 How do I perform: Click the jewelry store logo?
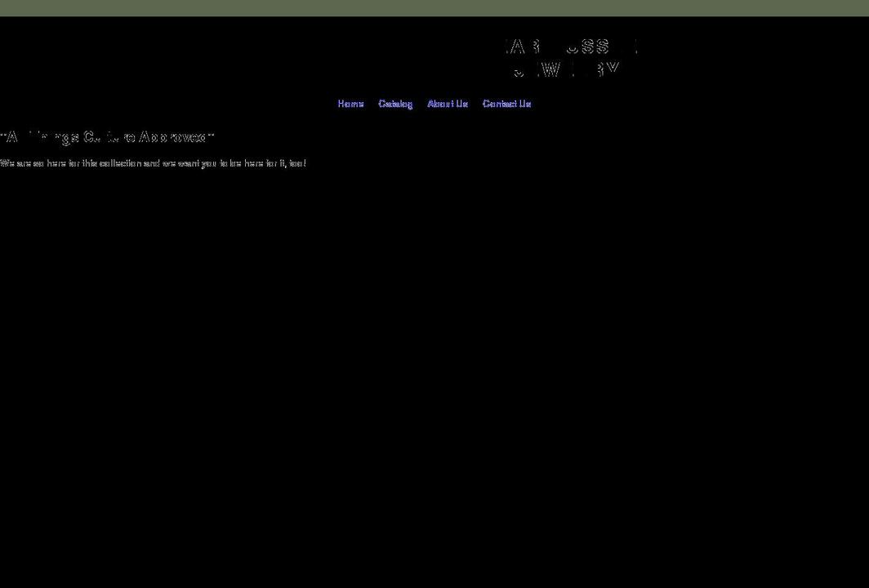(569, 57)
